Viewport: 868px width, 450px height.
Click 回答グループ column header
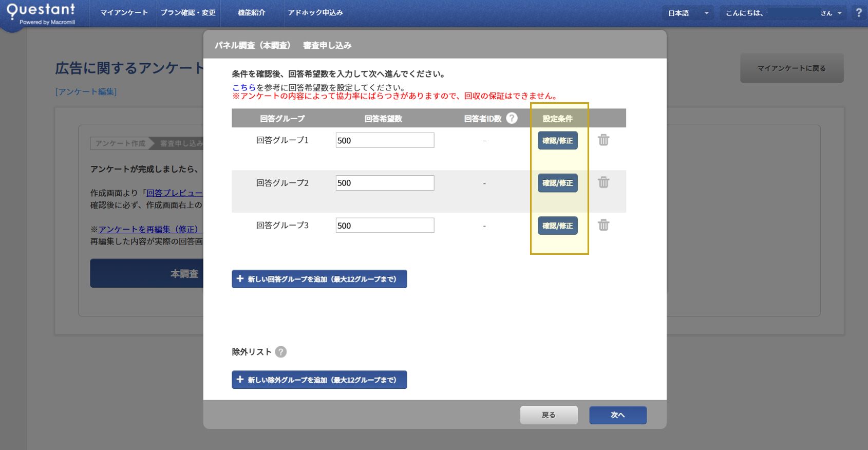click(282, 119)
